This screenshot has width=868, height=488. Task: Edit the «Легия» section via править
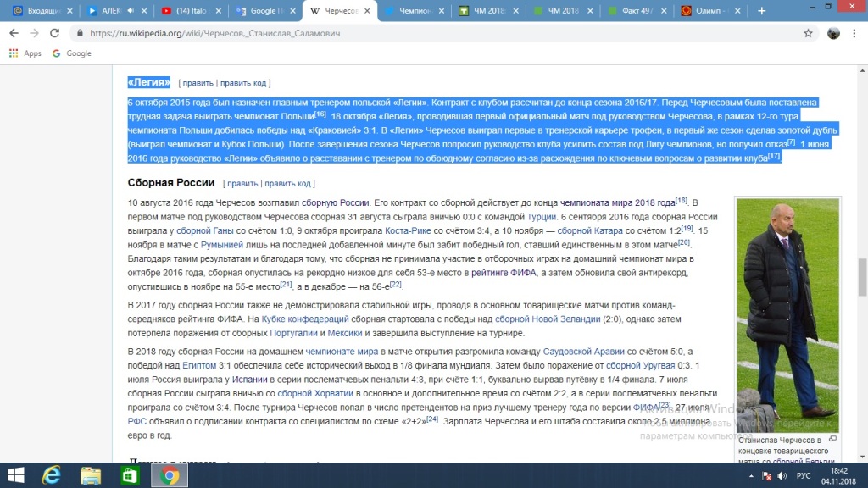pyautogui.click(x=198, y=83)
